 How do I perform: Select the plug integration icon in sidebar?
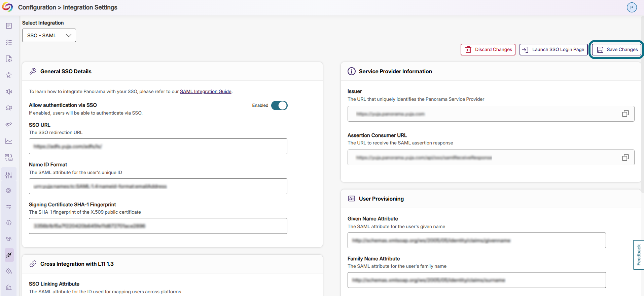click(x=9, y=255)
